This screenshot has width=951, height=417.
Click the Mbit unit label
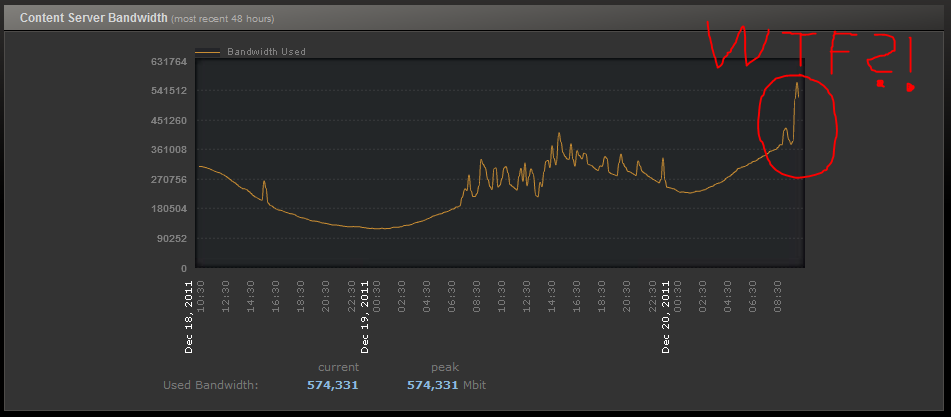478,385
